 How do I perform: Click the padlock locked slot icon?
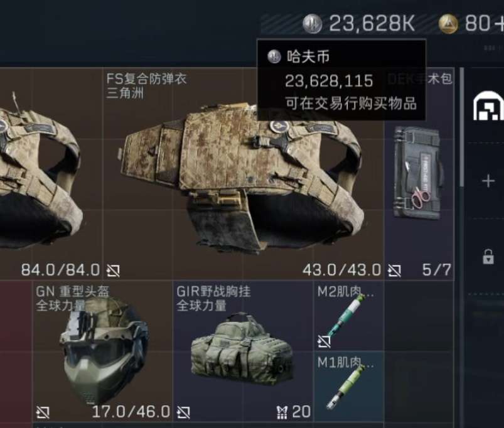point(488,257)
